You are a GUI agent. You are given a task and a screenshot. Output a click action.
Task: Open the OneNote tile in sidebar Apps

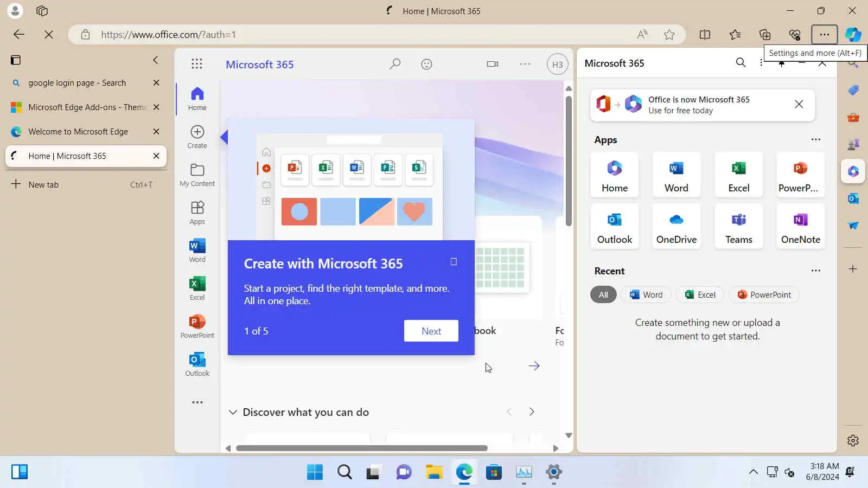point(801,227)
